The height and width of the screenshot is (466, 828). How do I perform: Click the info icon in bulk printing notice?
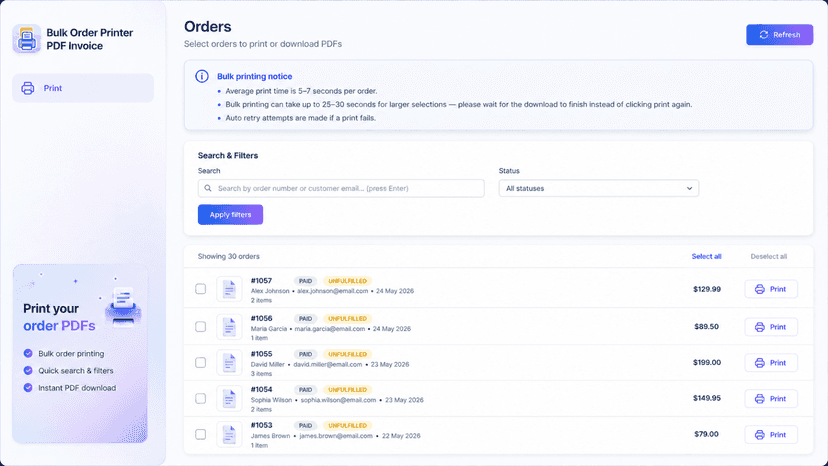[202, 76]
